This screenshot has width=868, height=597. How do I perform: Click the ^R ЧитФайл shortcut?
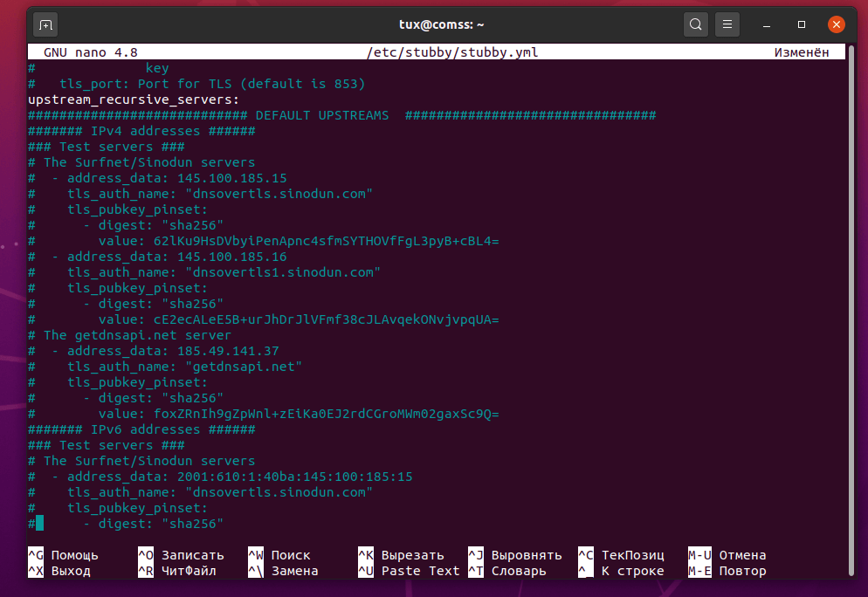click(177, 571)
